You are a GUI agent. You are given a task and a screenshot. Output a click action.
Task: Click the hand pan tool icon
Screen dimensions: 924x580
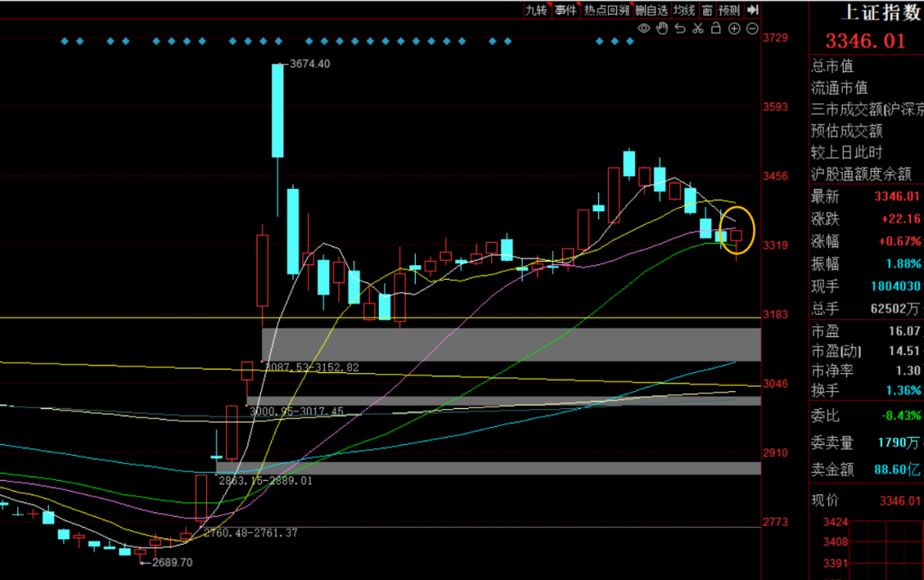[661, 29]
